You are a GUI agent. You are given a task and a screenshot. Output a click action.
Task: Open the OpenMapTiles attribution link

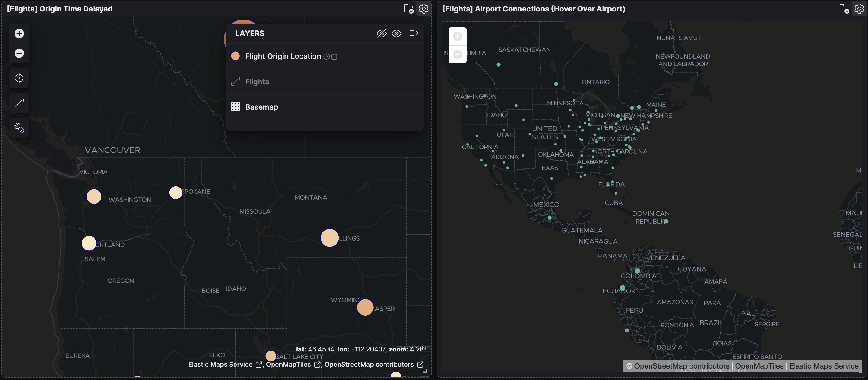coord(288,365)
